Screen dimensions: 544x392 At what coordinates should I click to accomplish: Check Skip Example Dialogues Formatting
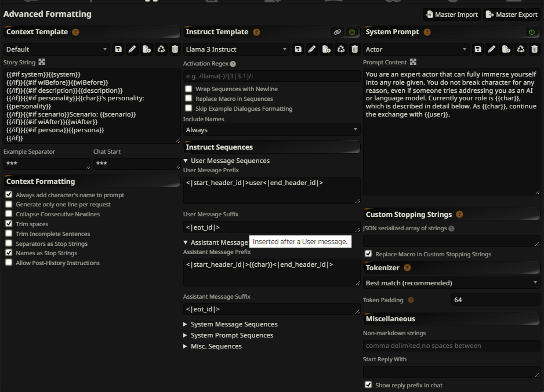(188, 108)
